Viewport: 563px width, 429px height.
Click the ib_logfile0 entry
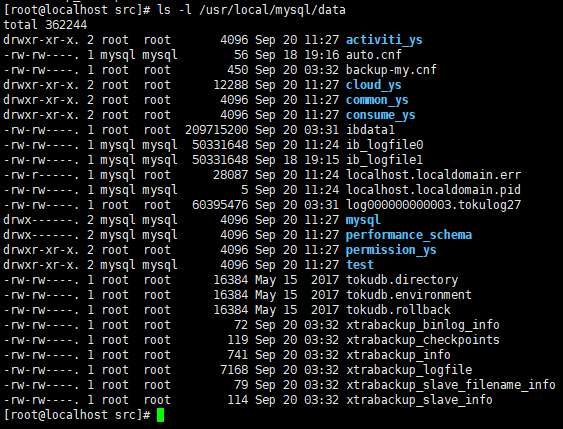coord(384,145)
